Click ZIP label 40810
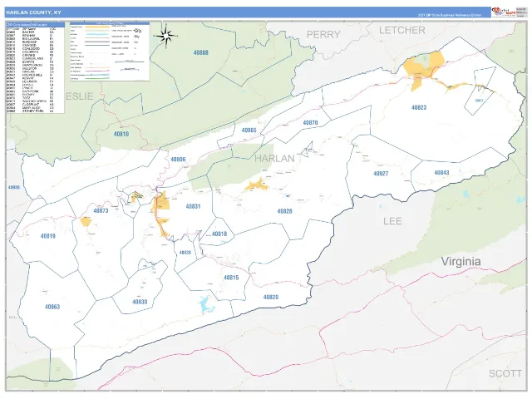Viewport: 532px width, 399px height. click(x=121, y=134)
